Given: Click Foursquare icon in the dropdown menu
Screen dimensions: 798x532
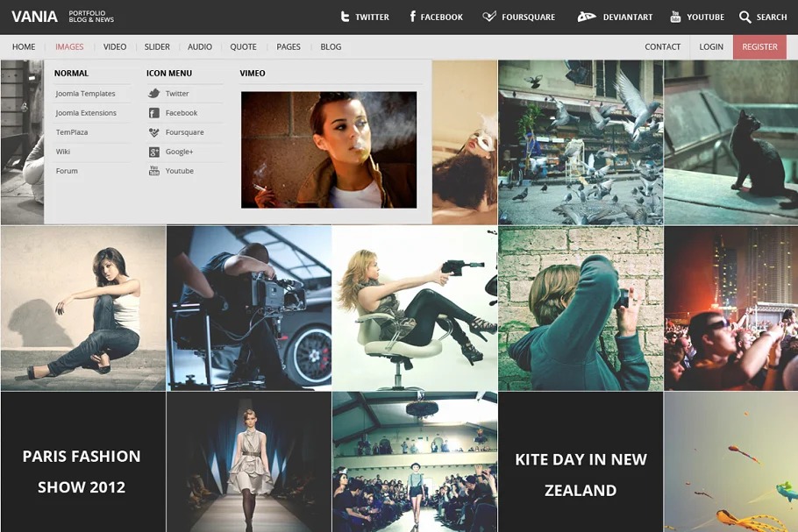Looking at the screenshot, I should (154, 132).
